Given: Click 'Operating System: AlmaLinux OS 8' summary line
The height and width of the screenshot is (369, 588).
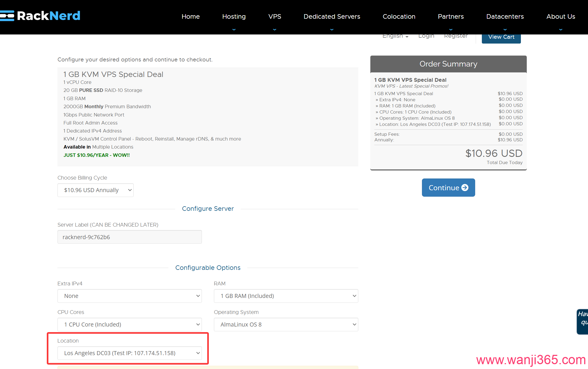Looking at the screenshot, I should tap(415, 118).
